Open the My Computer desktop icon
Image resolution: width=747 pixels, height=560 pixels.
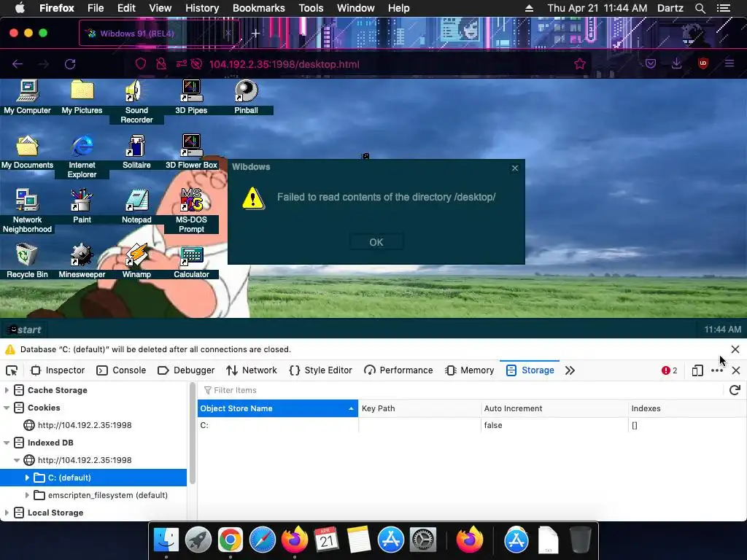pos(27,97)
